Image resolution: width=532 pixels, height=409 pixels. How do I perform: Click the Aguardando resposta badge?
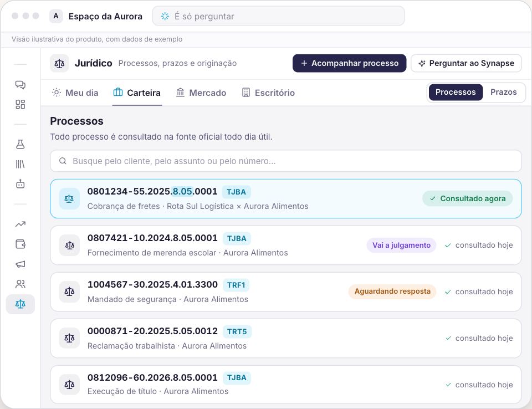392,292
